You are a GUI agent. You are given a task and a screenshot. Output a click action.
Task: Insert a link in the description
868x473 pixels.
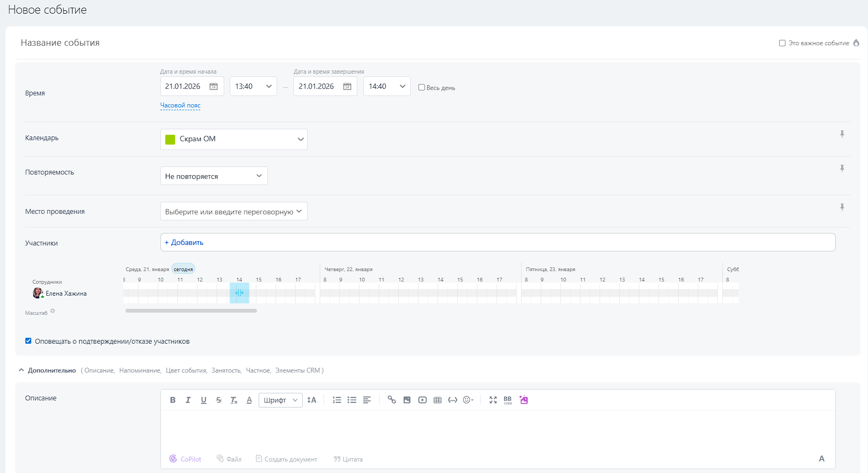coord(392,400)
